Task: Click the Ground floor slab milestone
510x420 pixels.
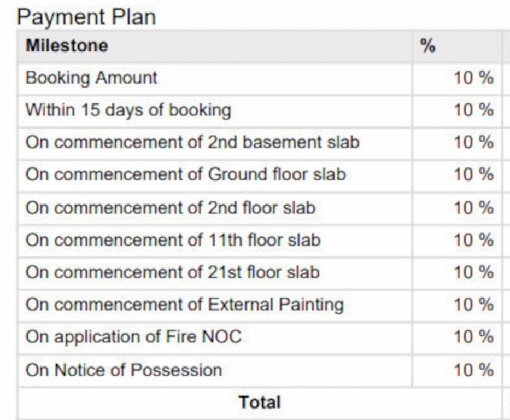Action: (x=186, y=175)
